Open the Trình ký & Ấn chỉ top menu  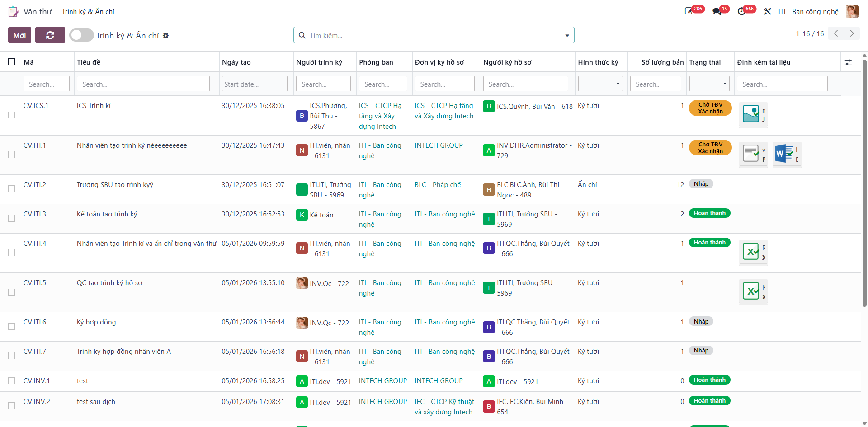(88, 12)
